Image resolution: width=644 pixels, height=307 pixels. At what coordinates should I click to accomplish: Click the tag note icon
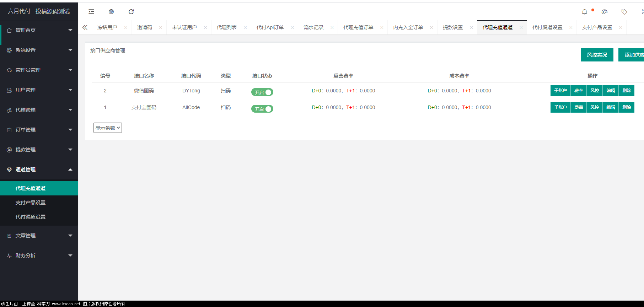624,12
